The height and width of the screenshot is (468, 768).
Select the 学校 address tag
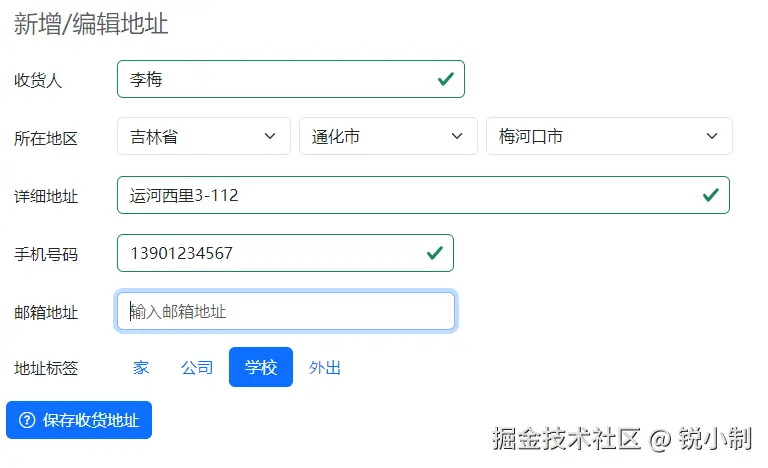point(261,367)
